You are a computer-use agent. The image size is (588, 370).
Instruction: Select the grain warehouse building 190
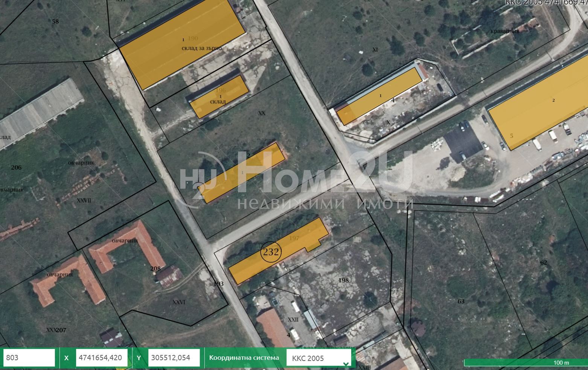click(183, 43)
